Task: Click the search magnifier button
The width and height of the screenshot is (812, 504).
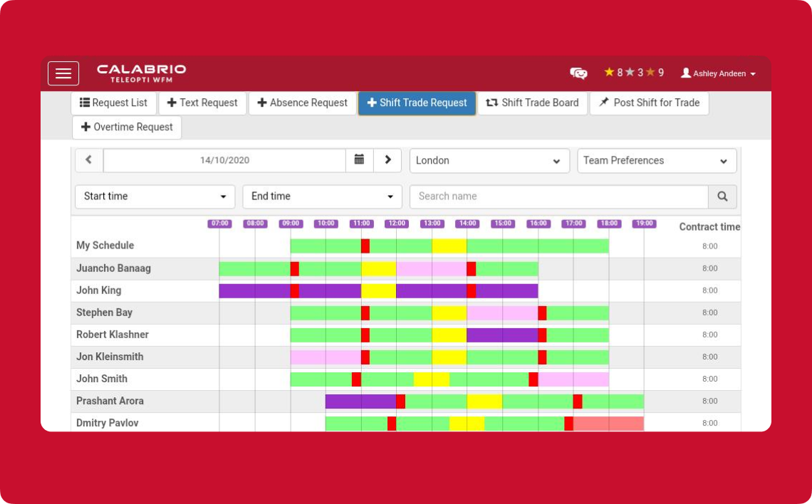Action: pyautogui.click(x=722, y=196)
